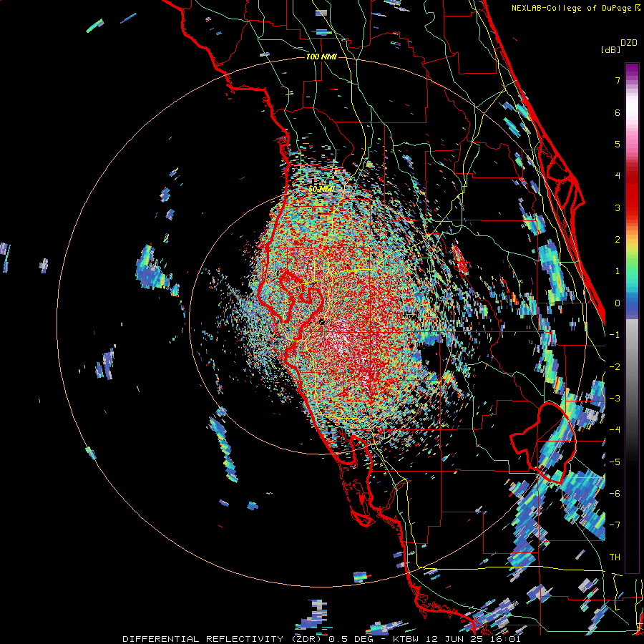Click the 6 value on the color scale
The height and width of the screenshot is (644, 644).
618,112
